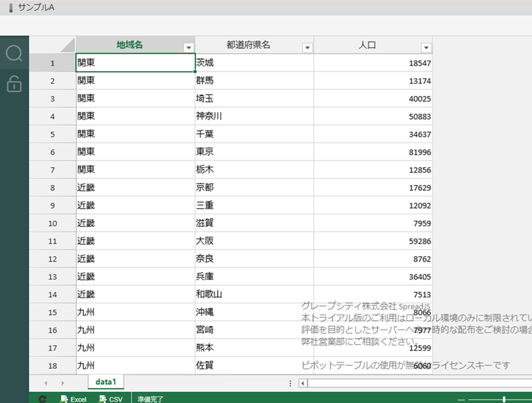The image size is (532, 403).
Task: Switch to the data1 sheet tab
Action: point(106,382)
